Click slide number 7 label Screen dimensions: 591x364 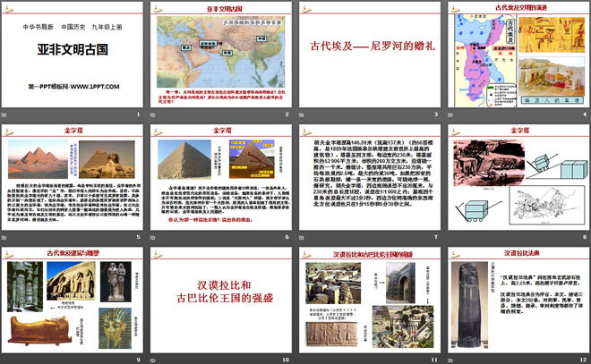[x=436, y=237]
